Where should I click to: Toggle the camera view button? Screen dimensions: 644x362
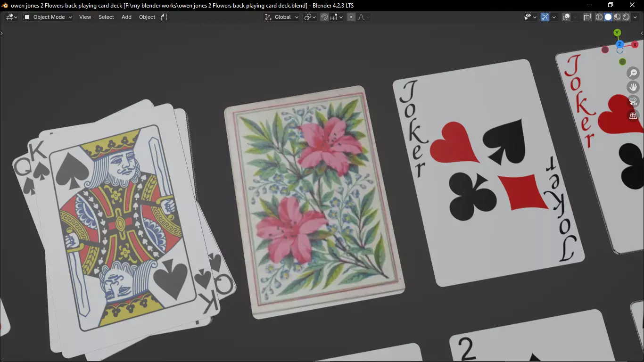(x=633, y=101)
